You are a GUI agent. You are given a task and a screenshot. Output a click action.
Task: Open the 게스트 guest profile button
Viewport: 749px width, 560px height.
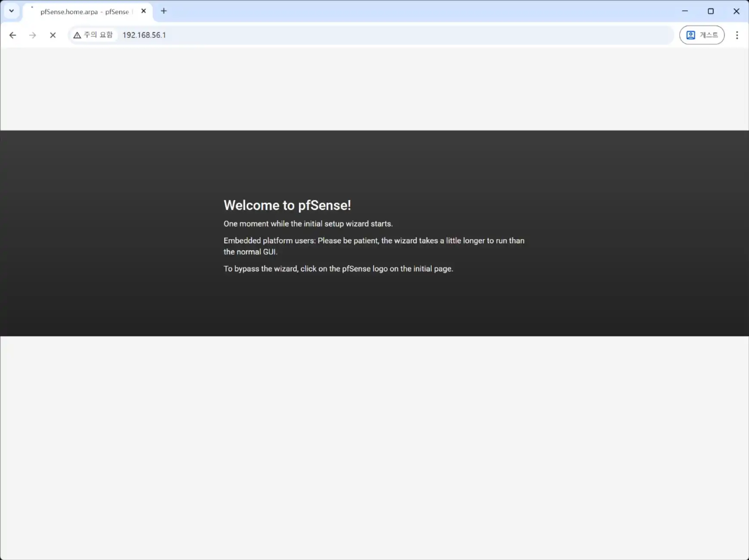click(x=702, y=35)
